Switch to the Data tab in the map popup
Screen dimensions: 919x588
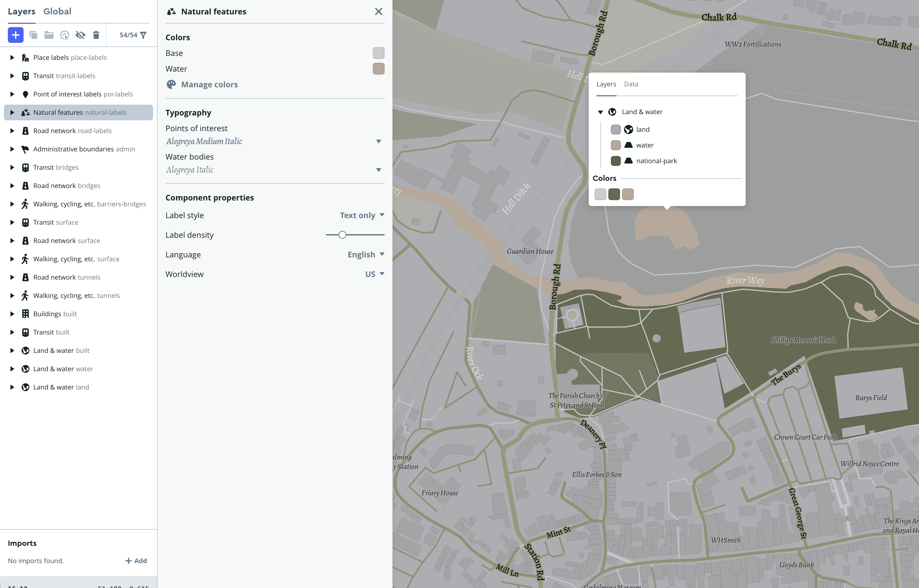point(632,84)
